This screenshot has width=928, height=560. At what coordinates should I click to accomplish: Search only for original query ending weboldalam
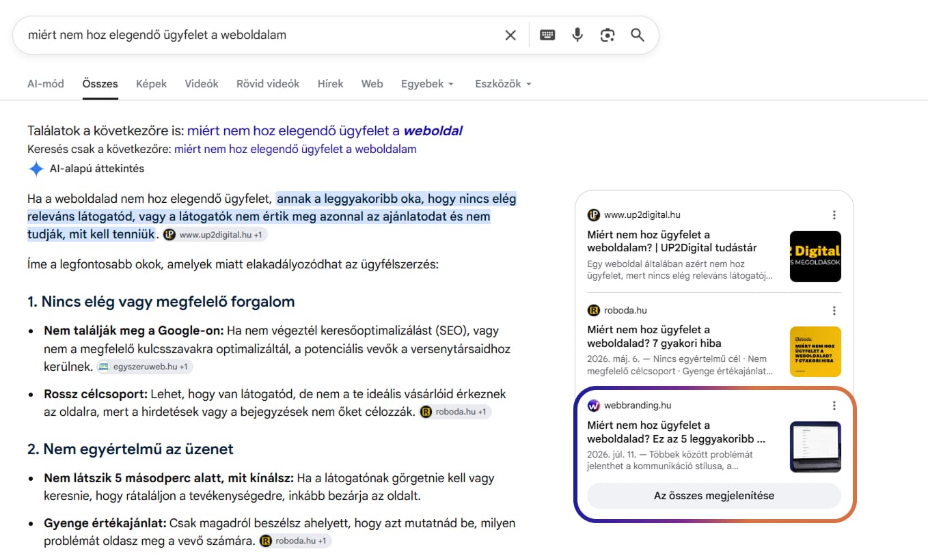[x=295, y=149]
